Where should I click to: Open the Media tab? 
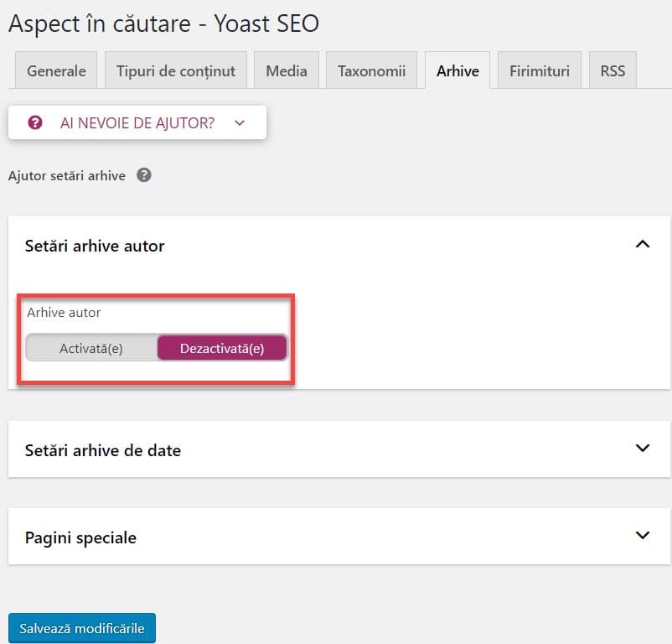(x=287, y=70)
